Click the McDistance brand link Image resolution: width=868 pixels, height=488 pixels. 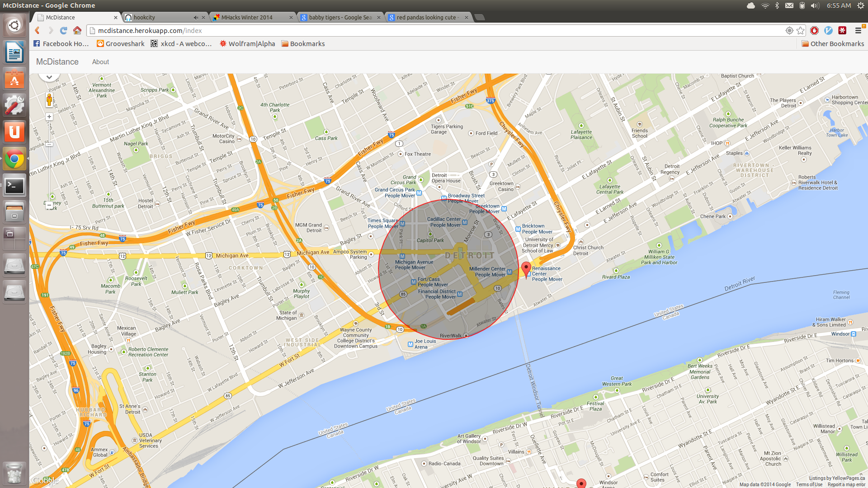57,62
